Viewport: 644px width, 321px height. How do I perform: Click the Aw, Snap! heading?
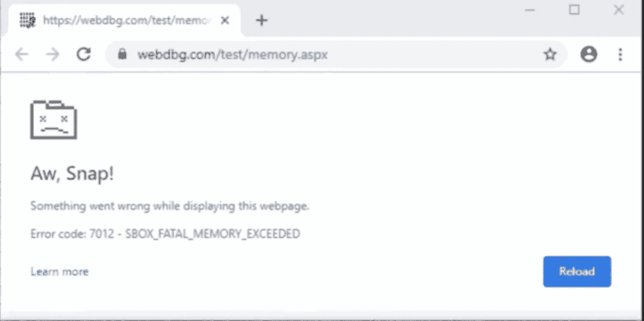point(72,175)
